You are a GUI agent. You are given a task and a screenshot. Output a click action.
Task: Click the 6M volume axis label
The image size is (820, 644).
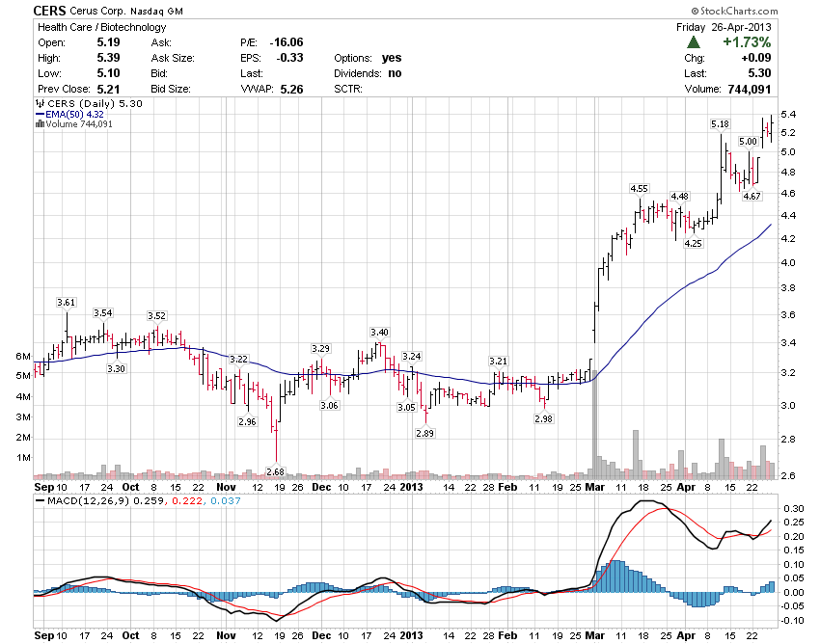(x=23, y=356)
